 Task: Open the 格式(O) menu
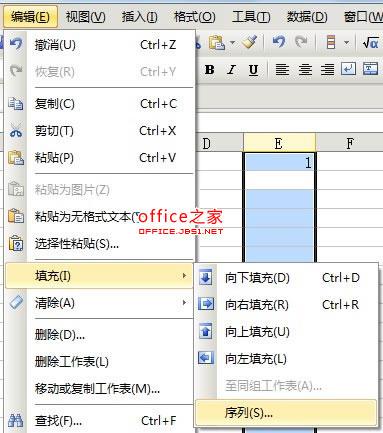pyautogui.click(x=195, y=16)
